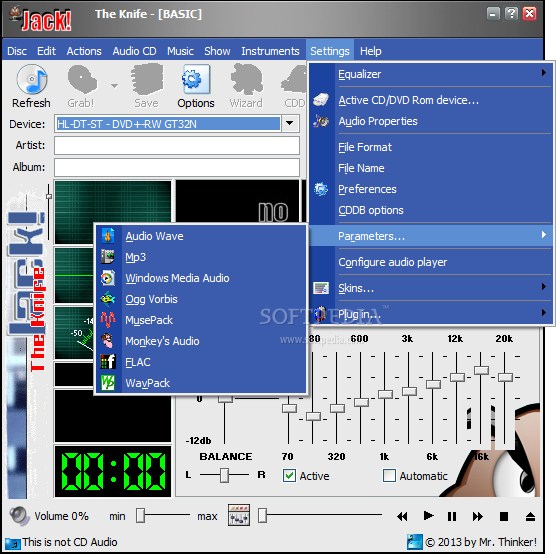556x554 pixels.
Task: Open the Show menu
Action: point(217,51)
